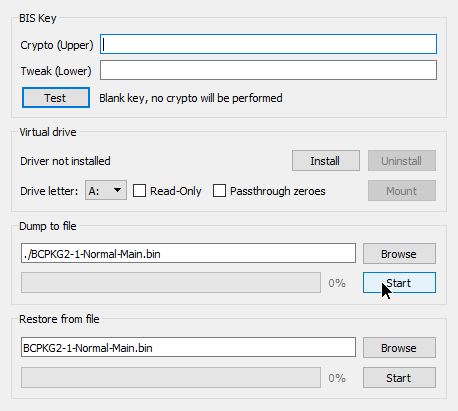
Task: Install the virtual drive driver
Action: click(x=326, y=161)
